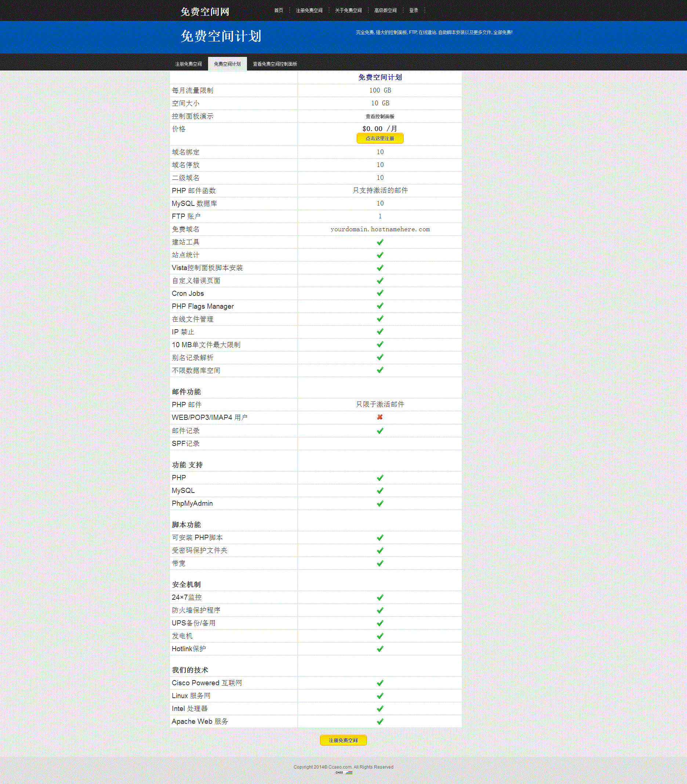Screen dimensions: 687x784
Task: Click the 100 GB monthly traffic value
Action: click(380, 90)
